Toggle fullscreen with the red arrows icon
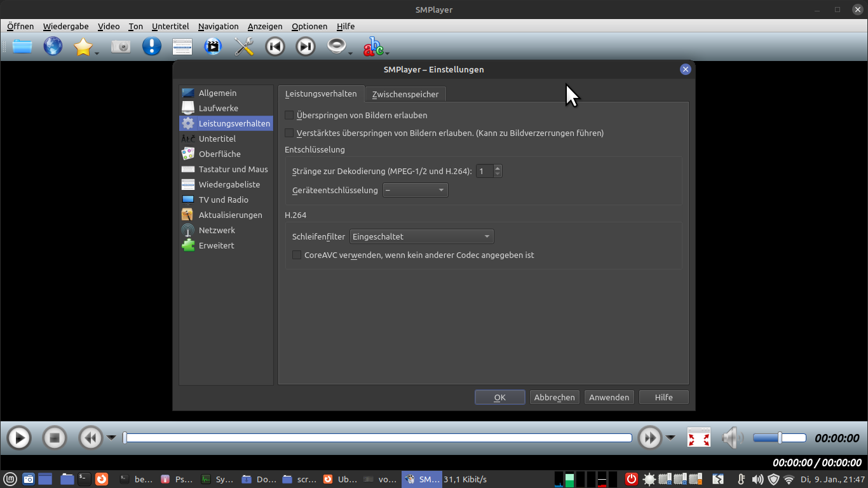This screenshot has height=488, width=868. (x=699, y=438)
